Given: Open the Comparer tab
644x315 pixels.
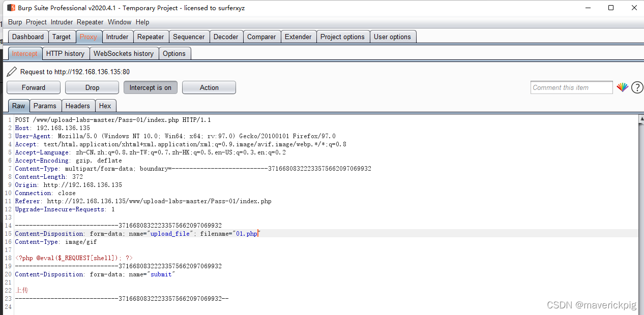Looking at the screenshot, I should click(261, 37).
